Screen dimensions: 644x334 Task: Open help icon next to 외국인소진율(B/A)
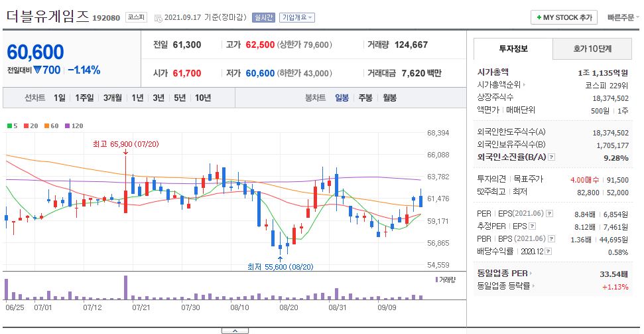click(x=552, y=157)
